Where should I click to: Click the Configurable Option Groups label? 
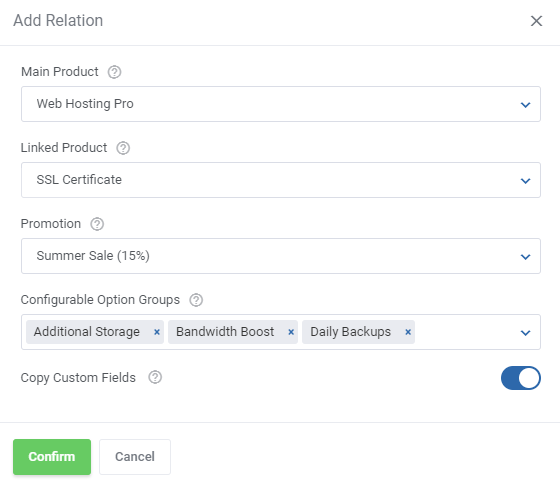[x=100, y=300]
